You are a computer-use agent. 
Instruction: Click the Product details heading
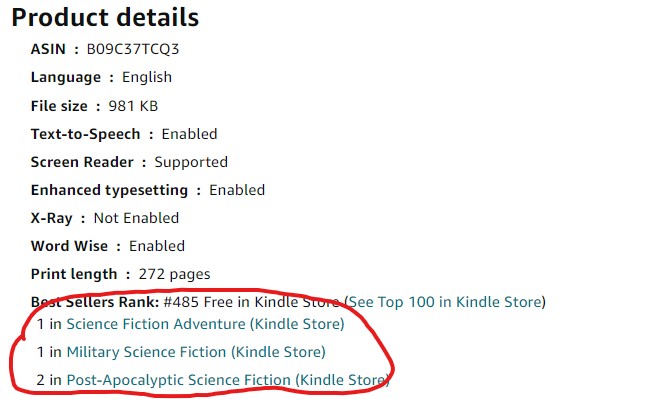105,17
